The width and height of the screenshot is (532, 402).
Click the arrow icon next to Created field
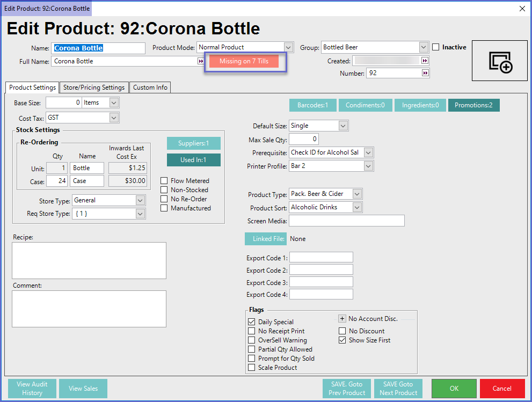pos(425,61)
